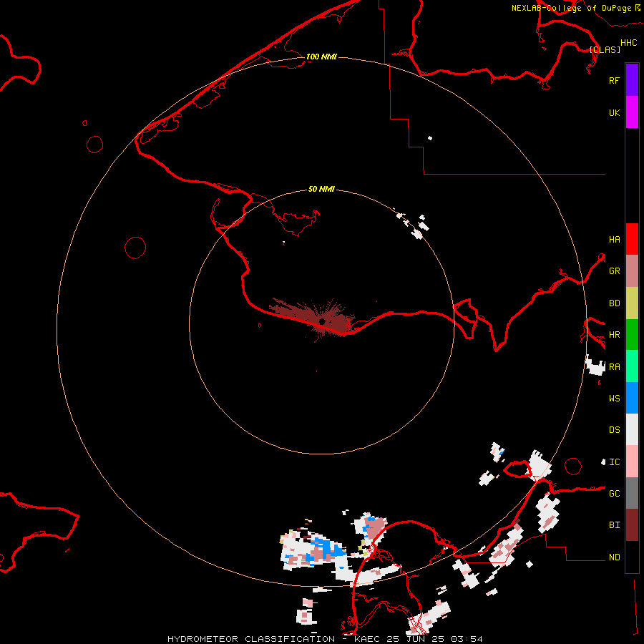644x644 pixels.
Task: Click the IC light pink legend swatch
Action: coord(632,462)
